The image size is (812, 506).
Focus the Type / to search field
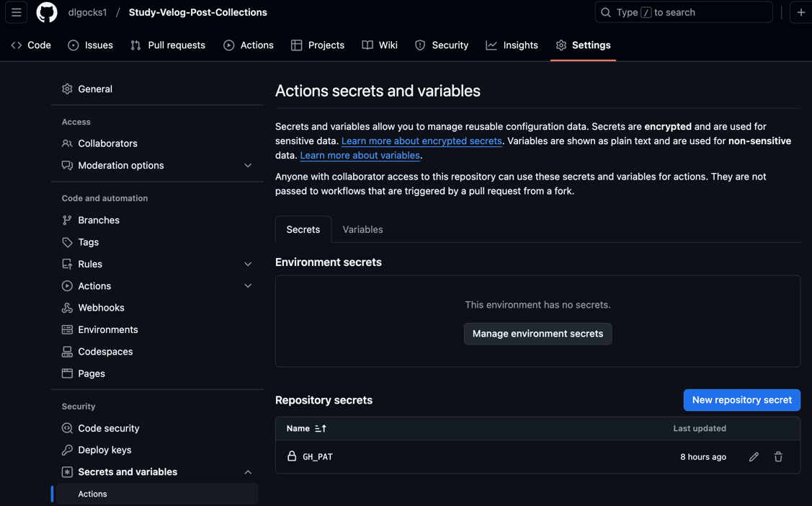tap(684, 12)
